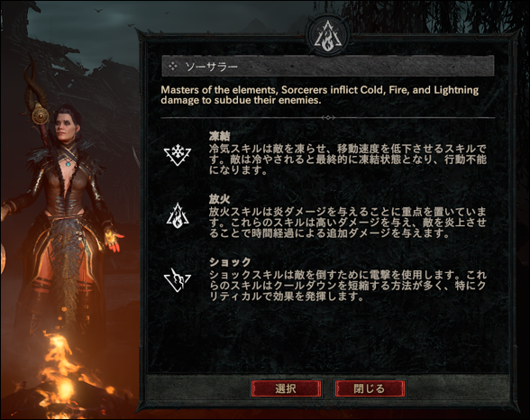The image size is (530, 420).
Task: Select the lightning Shock skill icon
Action: point(178,280)
